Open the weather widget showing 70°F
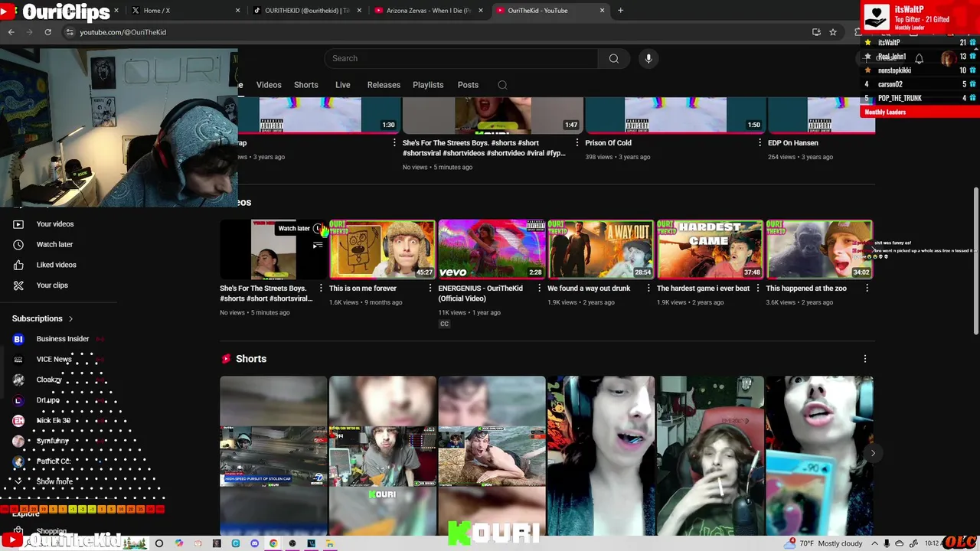980x551 pixels. pyautogui.click(x=824, y=543)
